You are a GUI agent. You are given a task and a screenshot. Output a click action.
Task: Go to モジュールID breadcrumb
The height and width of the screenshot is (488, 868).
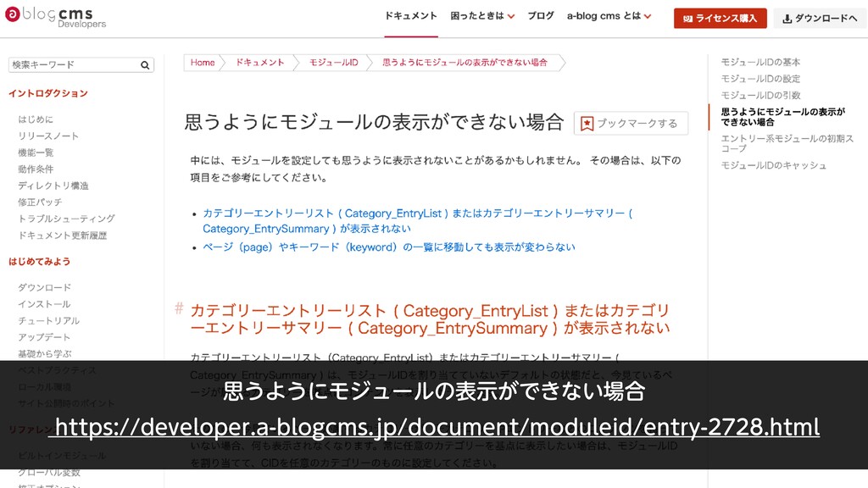point(334,63)
